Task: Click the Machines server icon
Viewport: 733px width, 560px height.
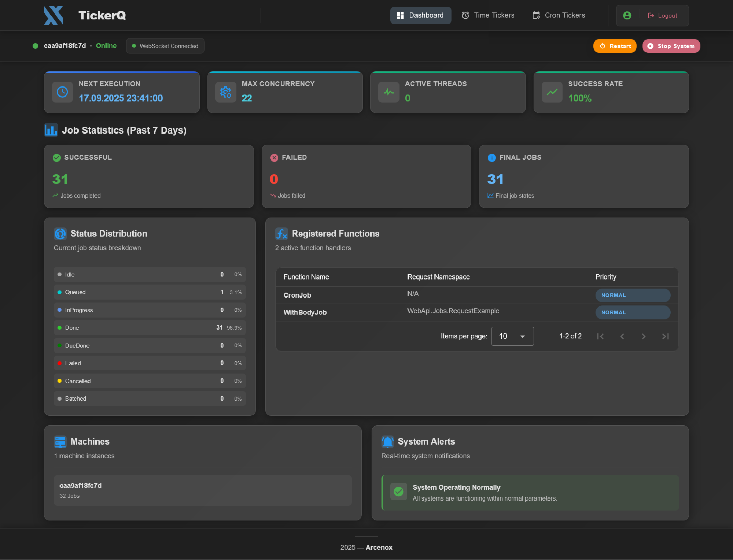Action: click(x=60, y=442)
